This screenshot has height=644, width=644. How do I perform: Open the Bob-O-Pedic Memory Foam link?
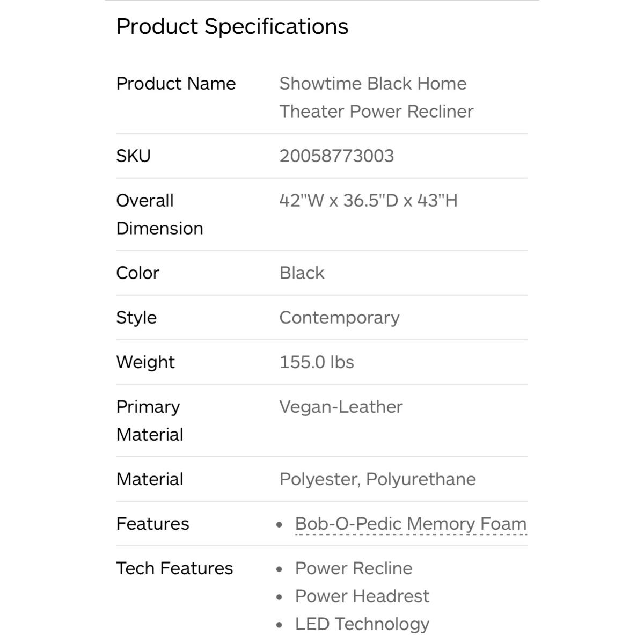pyautogui.click(x=411, y=524)
